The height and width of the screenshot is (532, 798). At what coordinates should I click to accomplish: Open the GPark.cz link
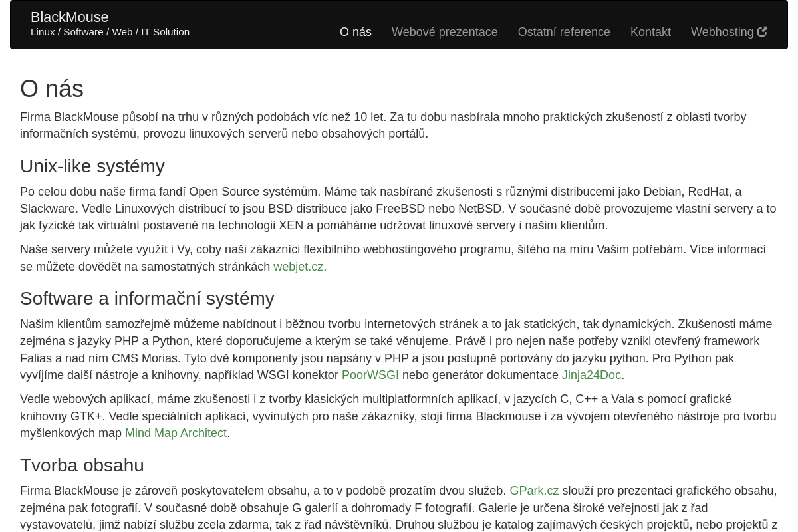tap(533, 491)
